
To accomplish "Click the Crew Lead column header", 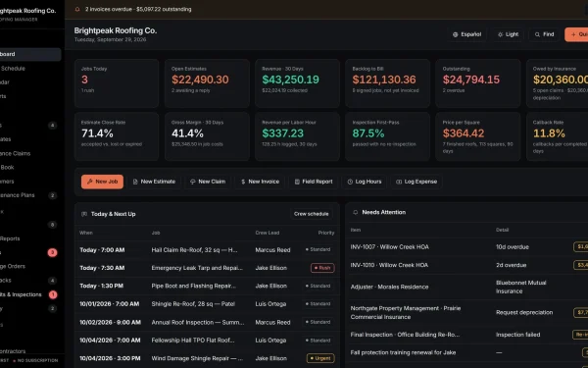I will [x=267, y=233].
